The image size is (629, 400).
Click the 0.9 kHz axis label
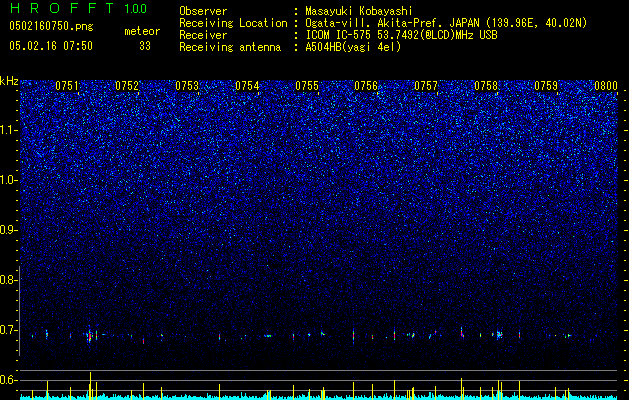click(8, 230)
